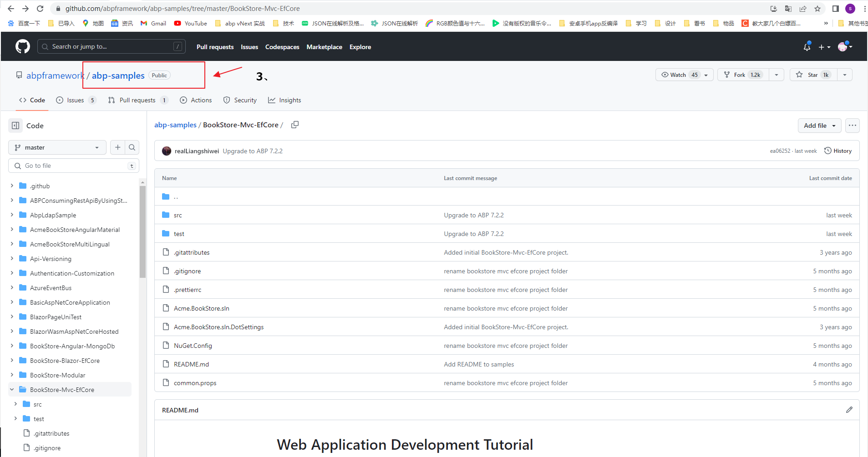Edit README.md with the pencil icon
The image size is (868, 457).
coord(849,410)
